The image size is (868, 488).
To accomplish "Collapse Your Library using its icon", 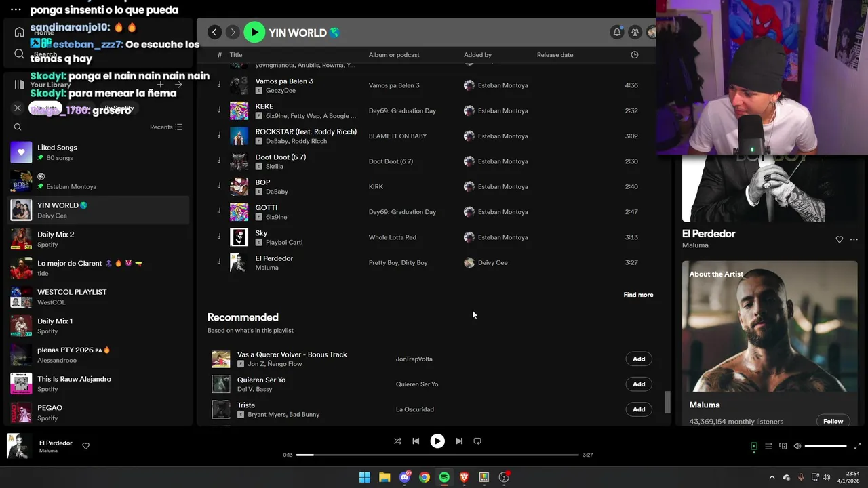I will coord(19,85).
